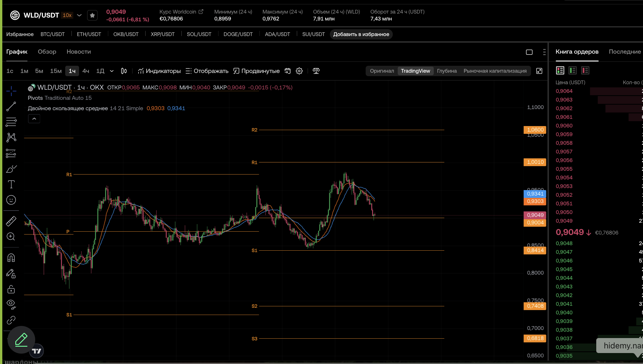Image resolution: width=643 pixels, height=364 pixels.
Task: Open DOGE/USDT from favorites bar
Action: [238, 34]
